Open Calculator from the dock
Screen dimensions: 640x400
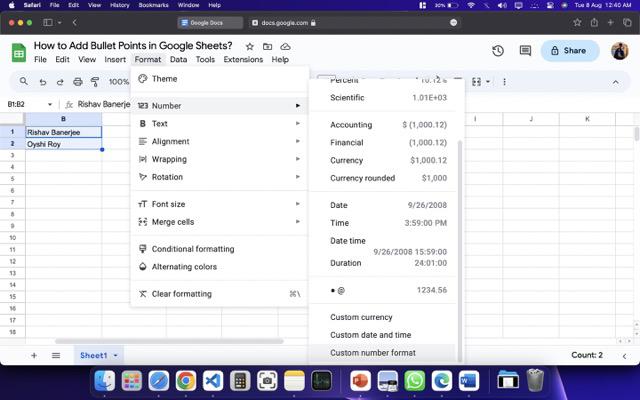click(240, 381)
